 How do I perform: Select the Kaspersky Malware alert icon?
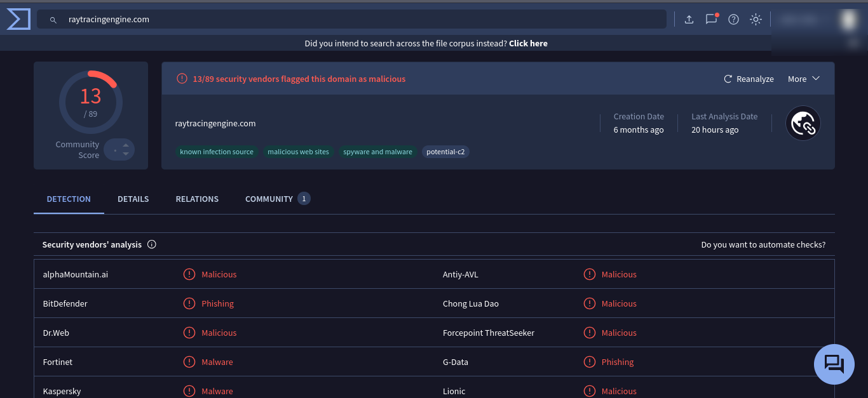(189, 391)
